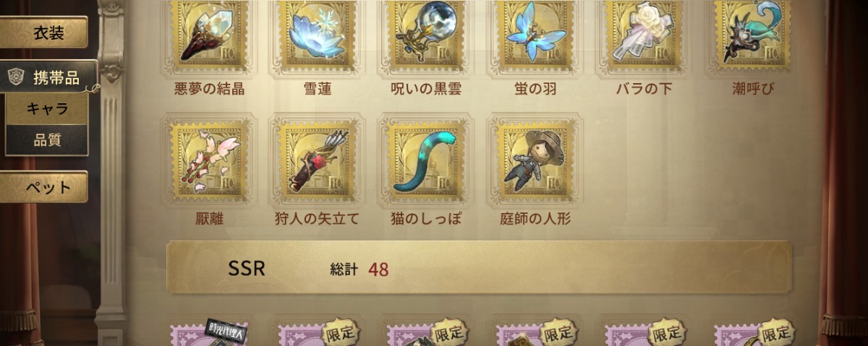Open the ペット pet tab

click(44, 187)
